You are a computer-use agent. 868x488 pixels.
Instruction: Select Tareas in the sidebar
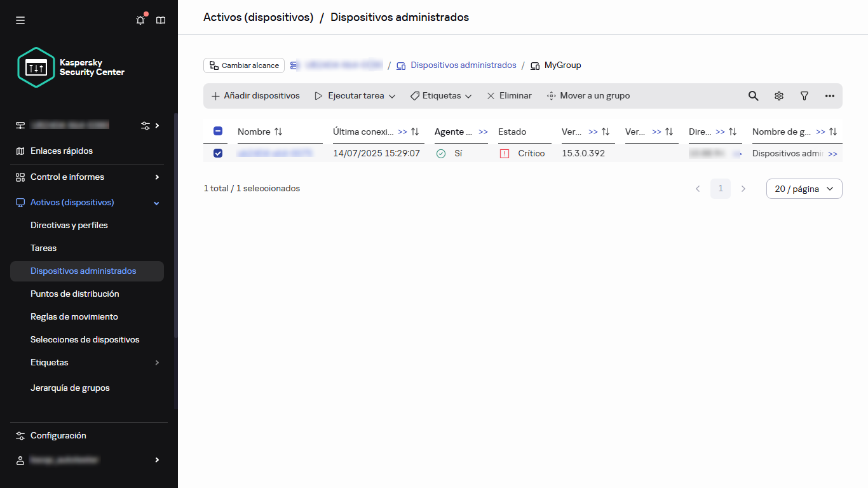43,248
